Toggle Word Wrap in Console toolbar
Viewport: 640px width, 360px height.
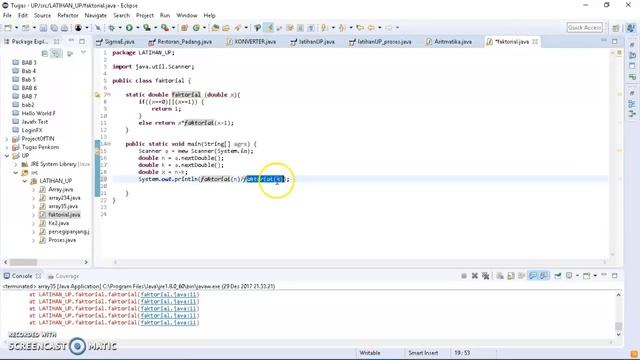pyautogui.click(x=521, y=276)
